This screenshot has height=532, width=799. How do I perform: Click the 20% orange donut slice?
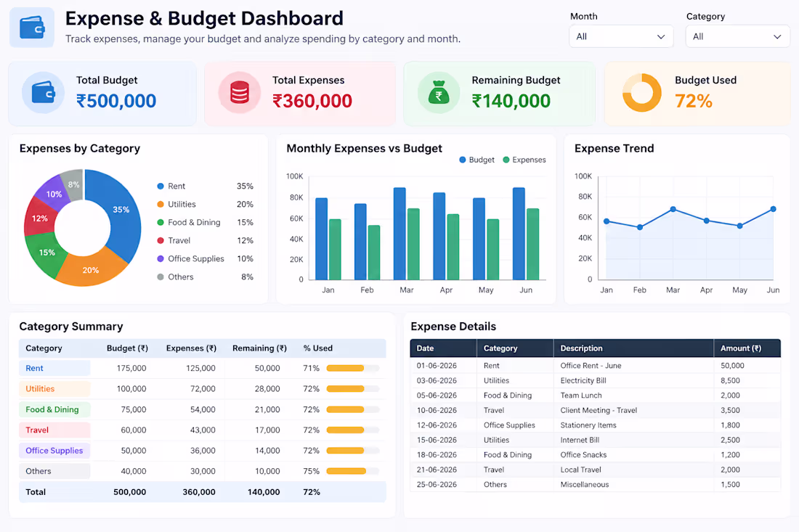click(x=92, y=269)
